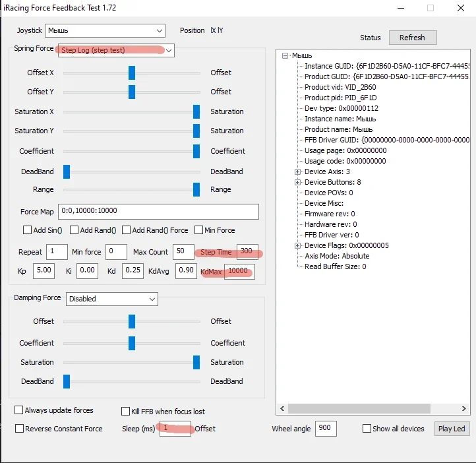
Task: Expand the Device Flags tree node
Action: click(298, 245)
